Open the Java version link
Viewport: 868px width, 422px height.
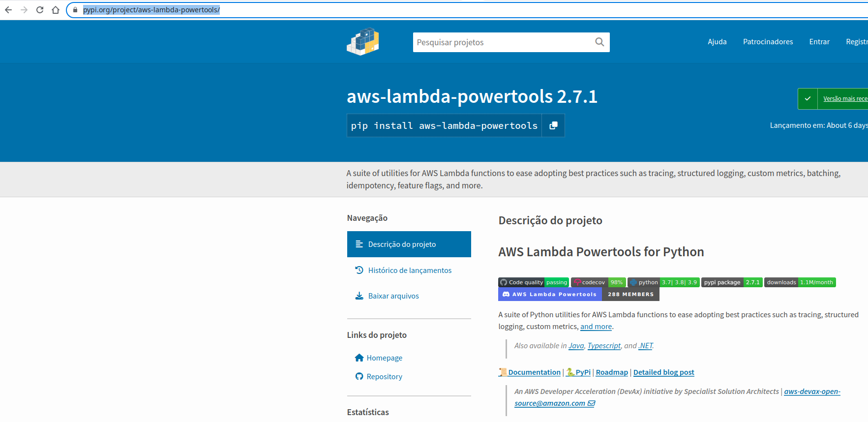click(x=576, y=346)
